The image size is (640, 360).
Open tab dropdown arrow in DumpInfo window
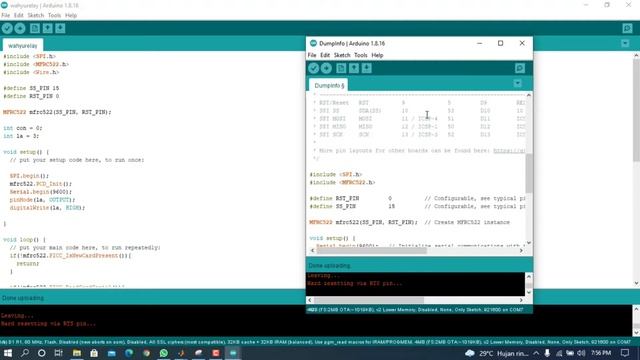518,83
